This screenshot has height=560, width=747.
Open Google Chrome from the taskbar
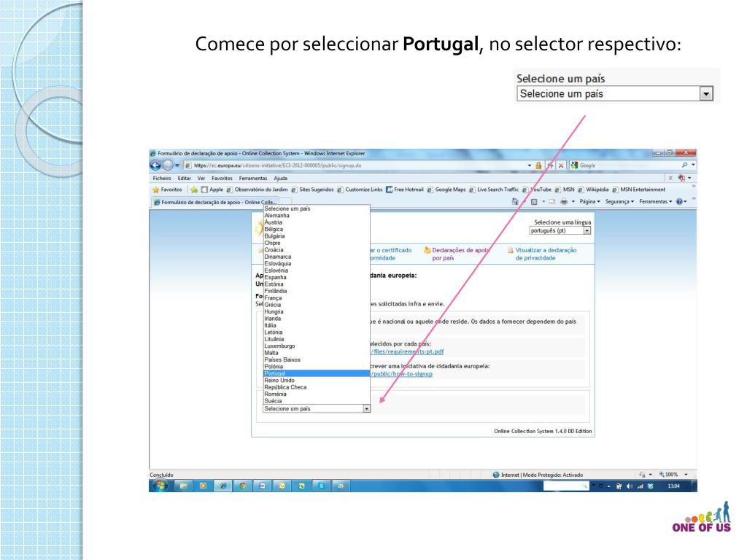pos(242,486)
